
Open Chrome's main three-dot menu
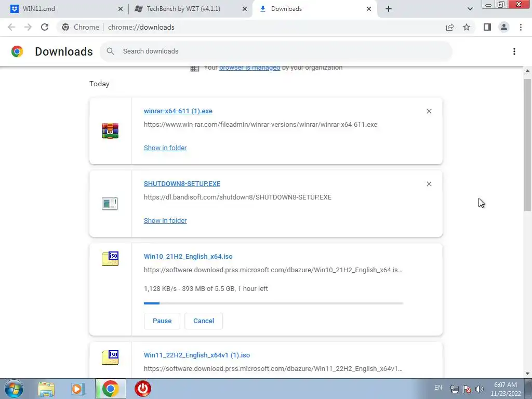point(521,27)
